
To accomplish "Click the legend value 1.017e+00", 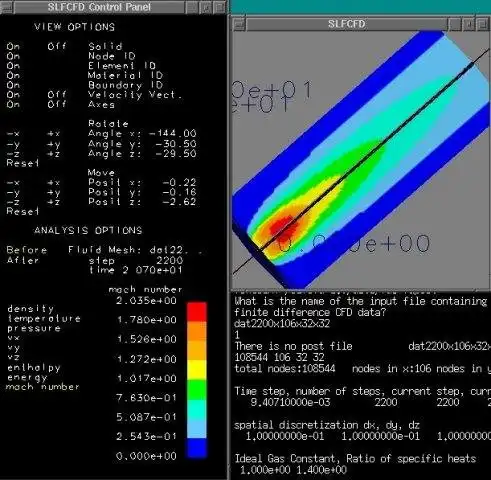I will 147,379.
